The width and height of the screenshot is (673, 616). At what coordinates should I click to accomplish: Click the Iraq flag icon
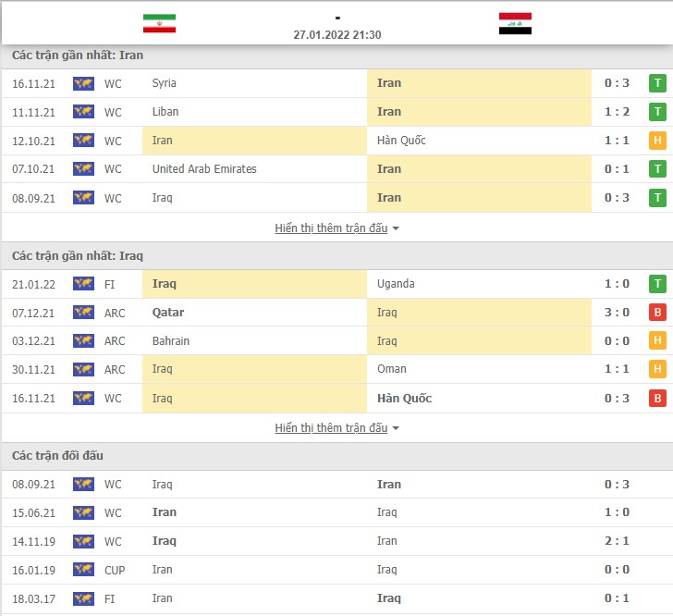515,23
